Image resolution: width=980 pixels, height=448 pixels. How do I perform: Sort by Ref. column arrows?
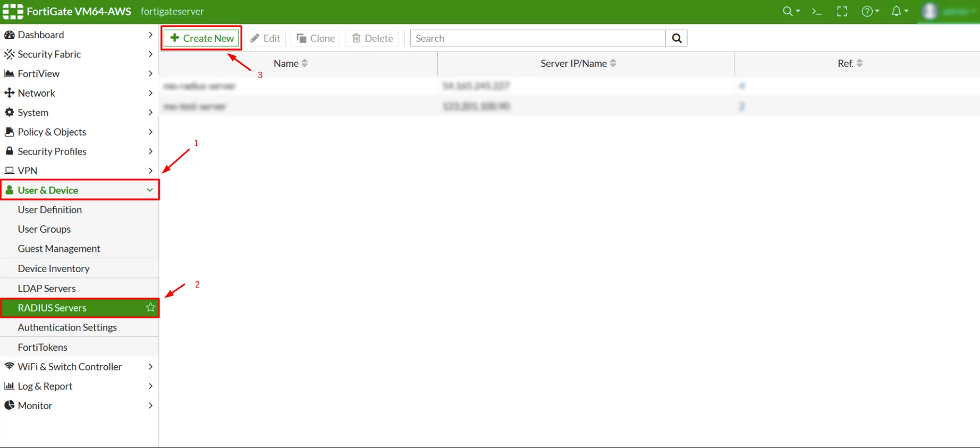[859, 63]
